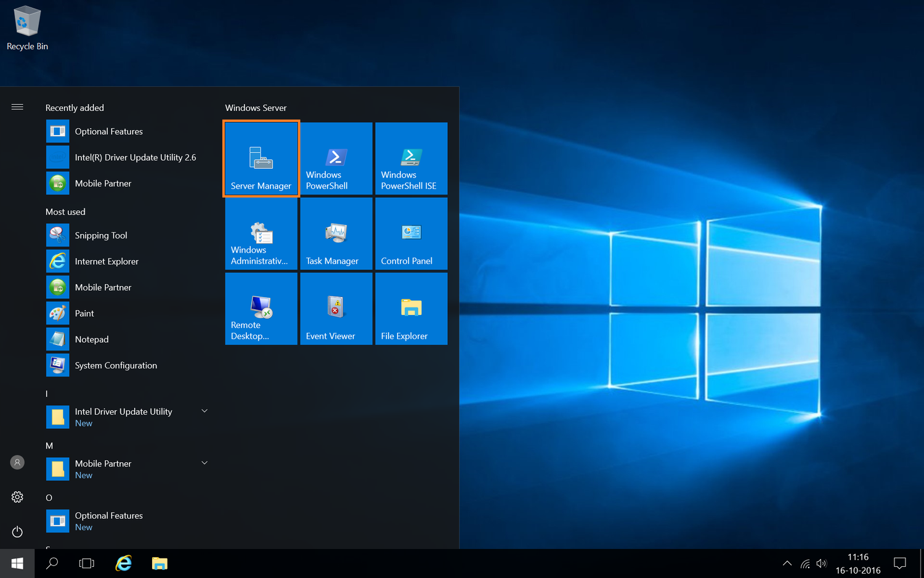Open the Server Manager tile
This screenshot has height=578, width=924.
point(261,158)
